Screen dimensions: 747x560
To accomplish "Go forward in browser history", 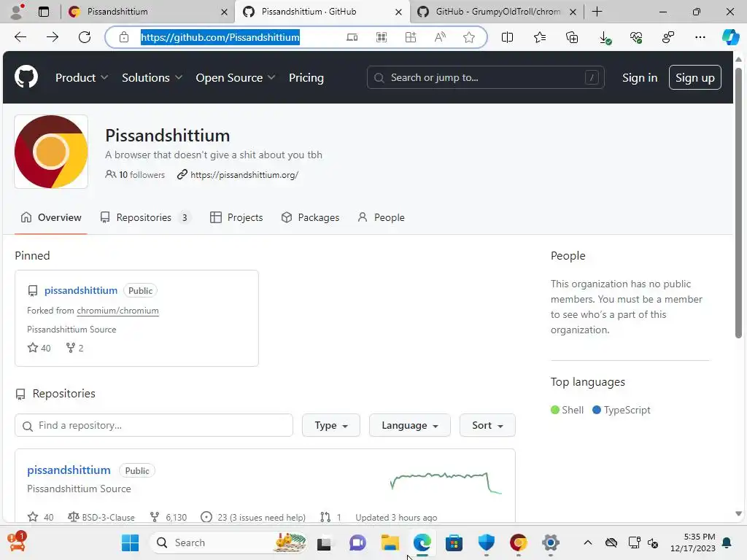I will (53, 37).
